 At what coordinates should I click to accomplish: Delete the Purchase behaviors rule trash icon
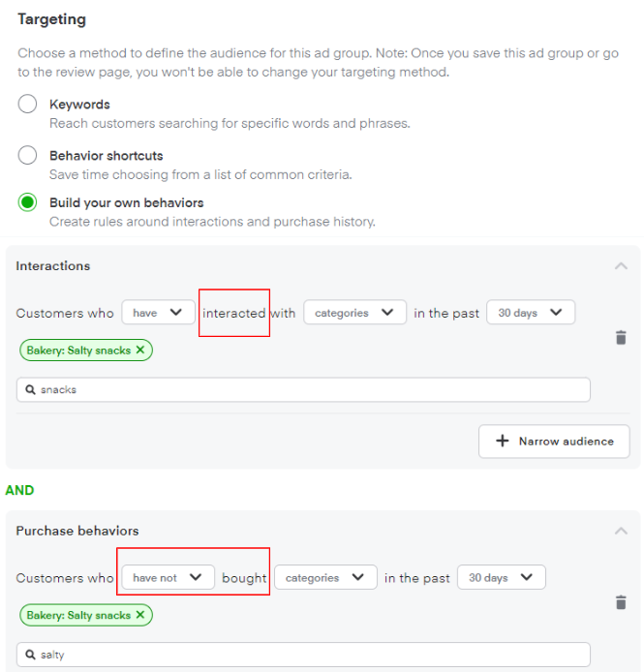point(621,602)
